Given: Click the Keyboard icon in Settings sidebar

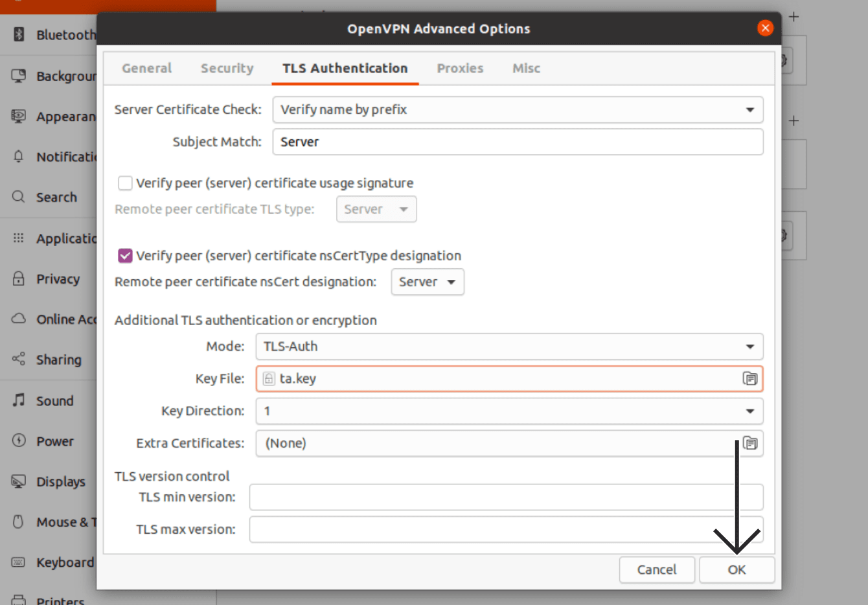Looking at the screenshot, I should [19, 562].
